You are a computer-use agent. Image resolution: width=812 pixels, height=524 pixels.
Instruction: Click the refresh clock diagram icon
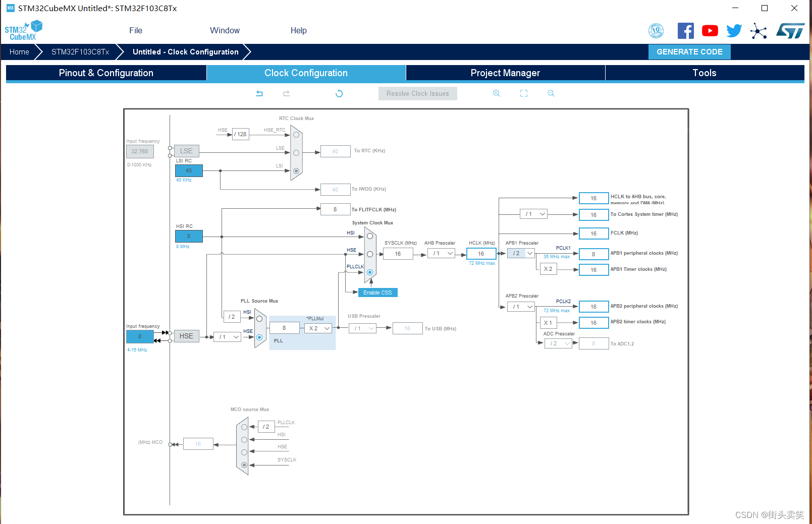pos(339,93)
